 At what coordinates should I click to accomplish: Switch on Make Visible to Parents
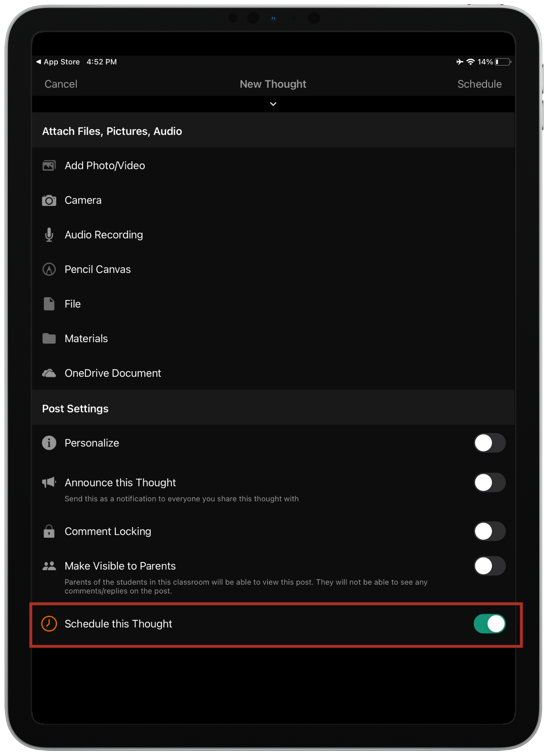(x=489, y=566)
